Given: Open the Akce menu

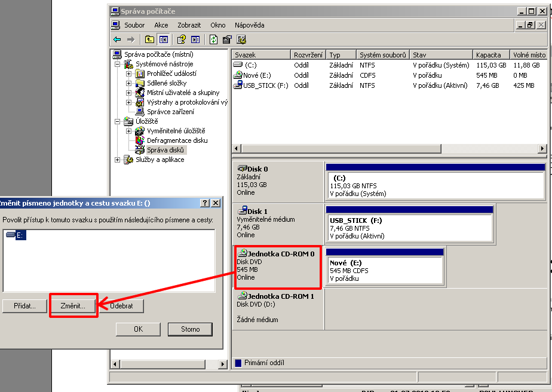Looking at the screenshot, I should point(161,25).
